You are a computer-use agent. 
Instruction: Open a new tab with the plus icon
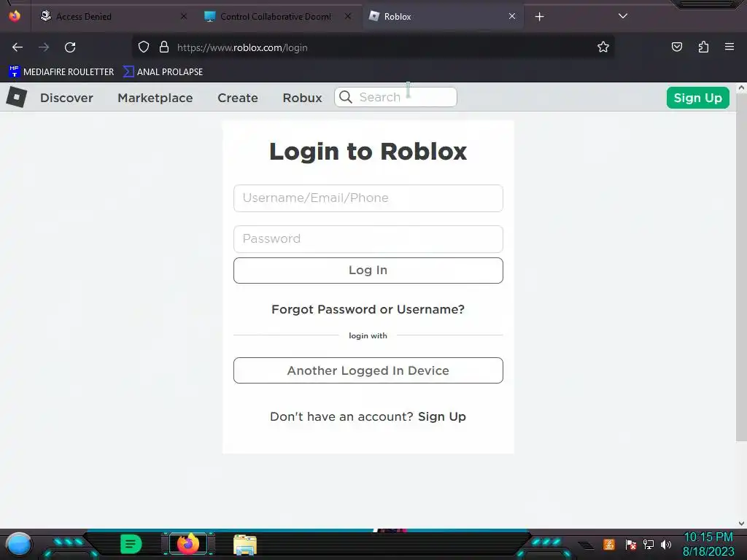[x=539, y=17]
